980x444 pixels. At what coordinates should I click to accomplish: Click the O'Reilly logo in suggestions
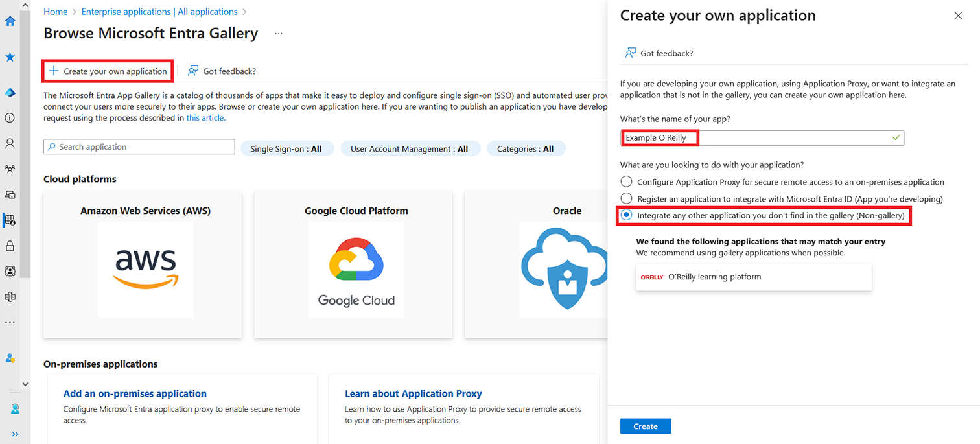pyautogui.click(x=652, y=277)
